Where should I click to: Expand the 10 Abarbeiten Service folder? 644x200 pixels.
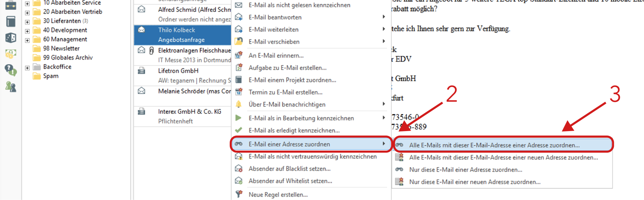(27, 4)
